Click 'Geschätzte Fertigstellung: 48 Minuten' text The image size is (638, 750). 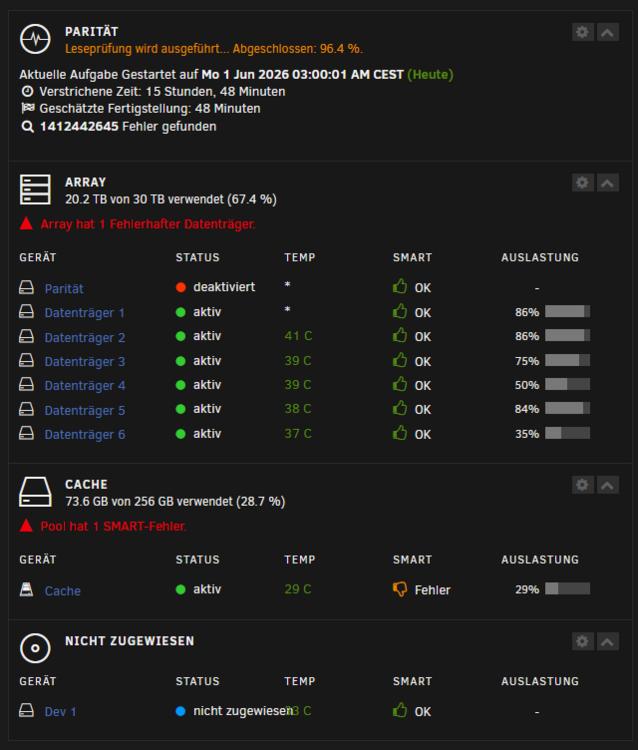coord(150,109)
